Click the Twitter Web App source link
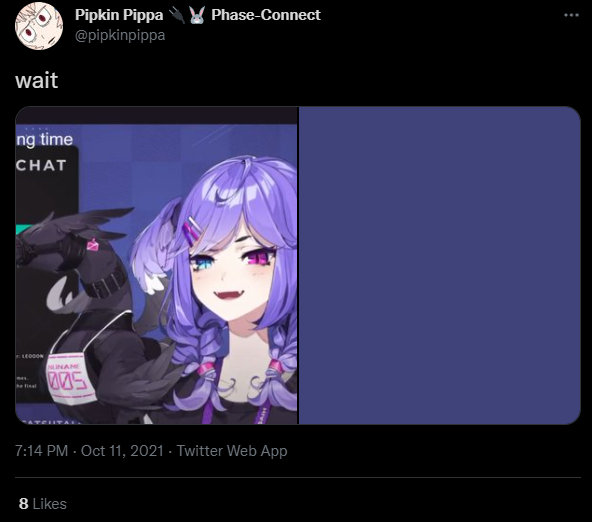Image resolution: width=592 pixels, height=522 pixels. pyautogui.click(x=232, y=451)
